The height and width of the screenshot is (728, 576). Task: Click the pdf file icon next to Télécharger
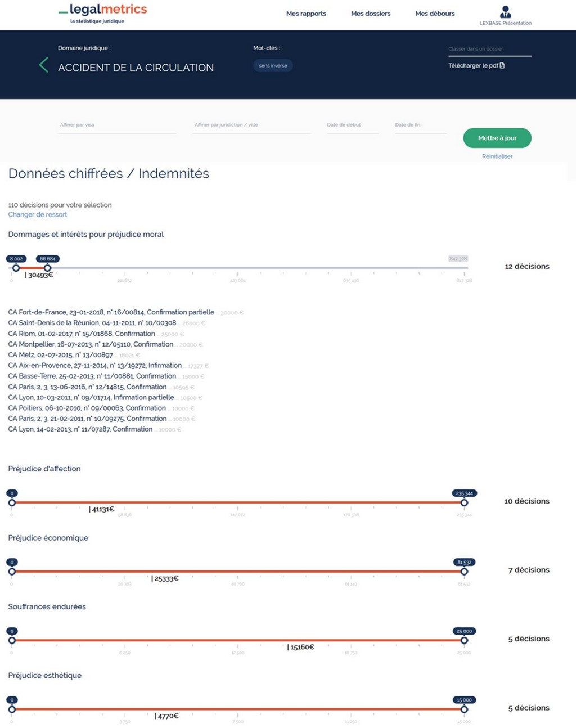tap(502, 66)
